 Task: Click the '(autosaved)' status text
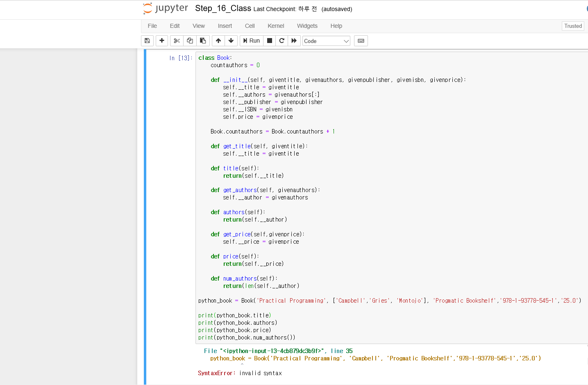point(337,9)
